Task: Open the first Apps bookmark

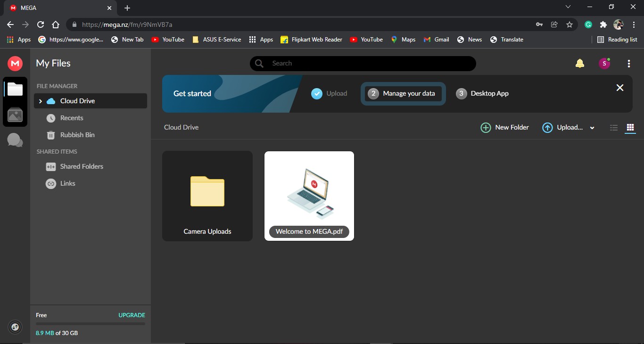Action: point(19,40)
